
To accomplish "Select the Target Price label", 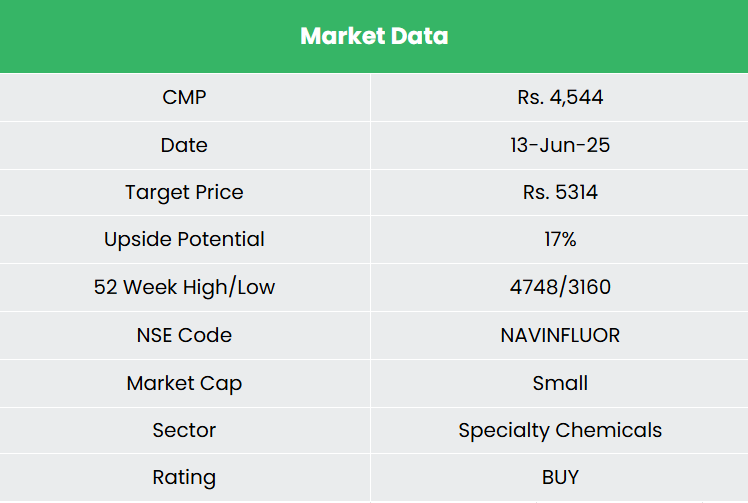I will (x=184, y=192).
